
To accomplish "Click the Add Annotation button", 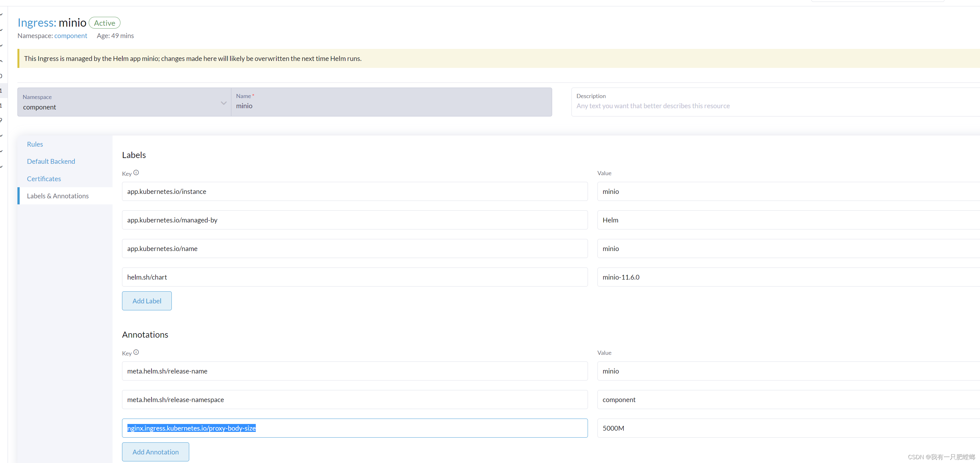I will tap(155, 452).
